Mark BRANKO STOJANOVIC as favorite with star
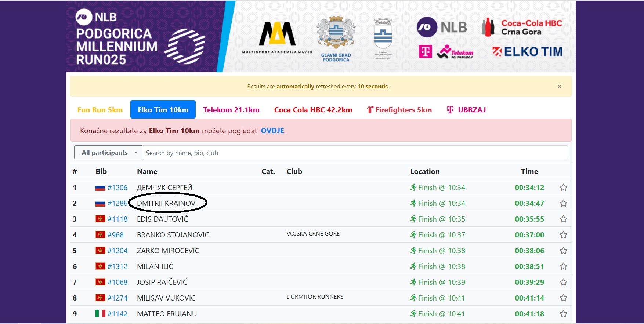Image resolution: width=644 pixels, height=324 pixels. [x=563, y=235]
